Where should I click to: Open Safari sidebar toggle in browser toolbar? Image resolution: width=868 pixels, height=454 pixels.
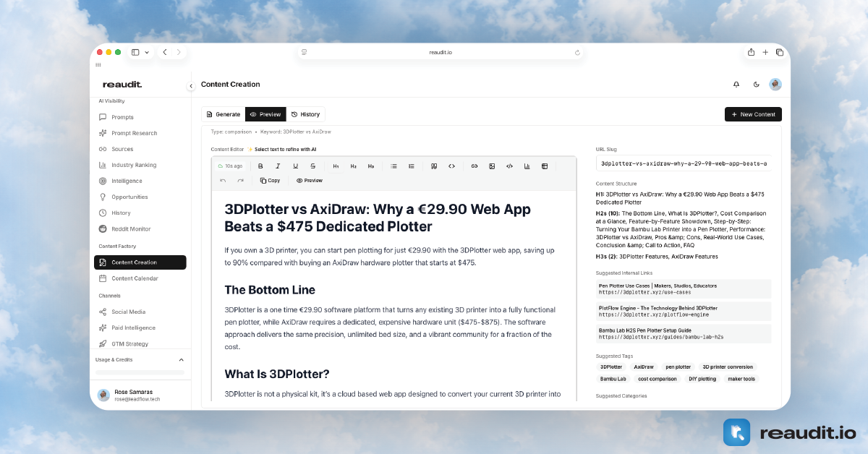pyautogui.click(x=135, y=52)
